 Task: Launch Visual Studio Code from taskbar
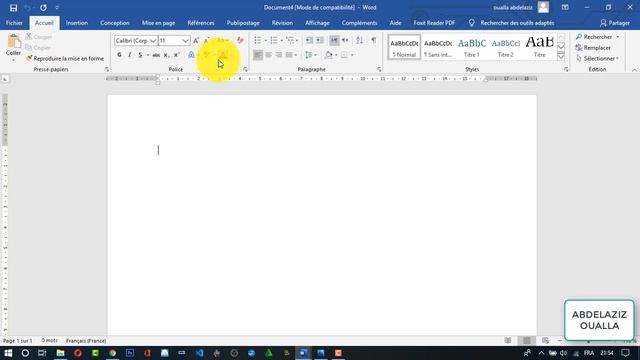(x=200, y=353)
